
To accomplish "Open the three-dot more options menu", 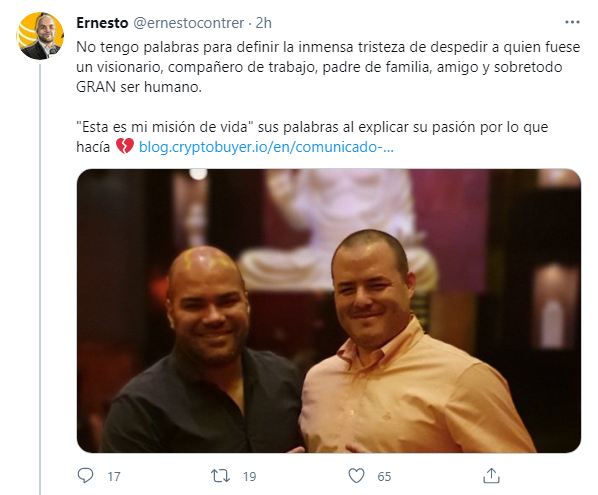I will pos(572,22).
